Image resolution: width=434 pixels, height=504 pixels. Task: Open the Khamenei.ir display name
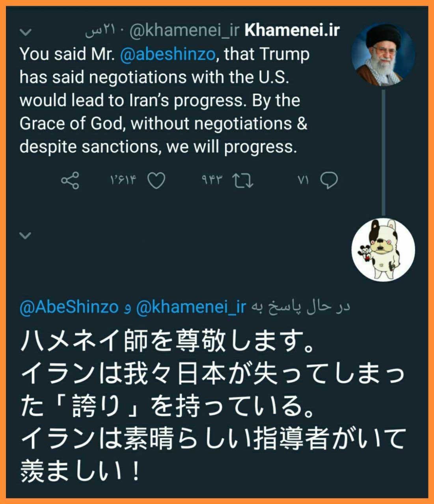(x=292, y=31)
